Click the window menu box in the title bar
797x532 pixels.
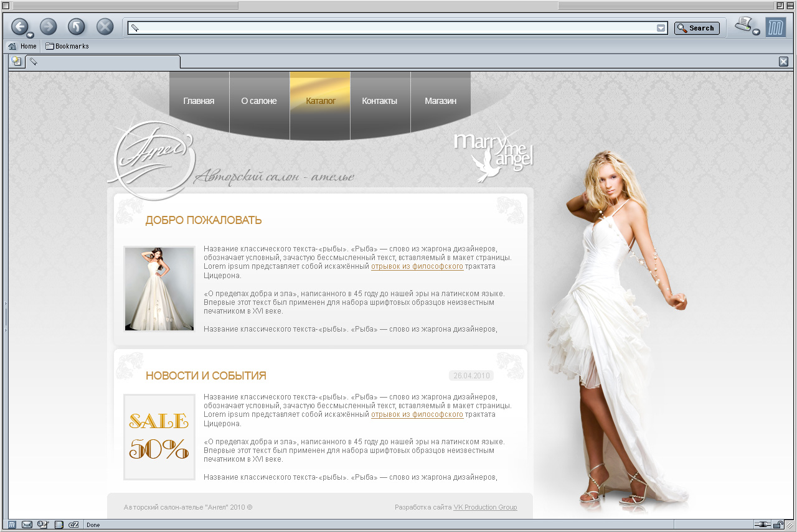click(6, 6)
